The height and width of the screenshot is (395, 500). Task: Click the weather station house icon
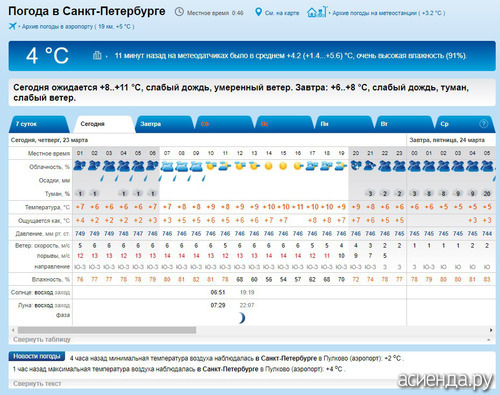(317, 12)
